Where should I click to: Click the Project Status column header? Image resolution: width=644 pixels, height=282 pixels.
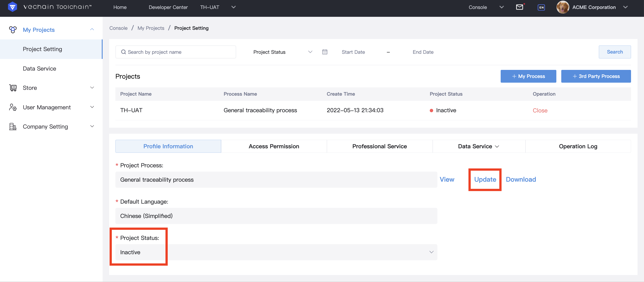click(x=446, y=94)
